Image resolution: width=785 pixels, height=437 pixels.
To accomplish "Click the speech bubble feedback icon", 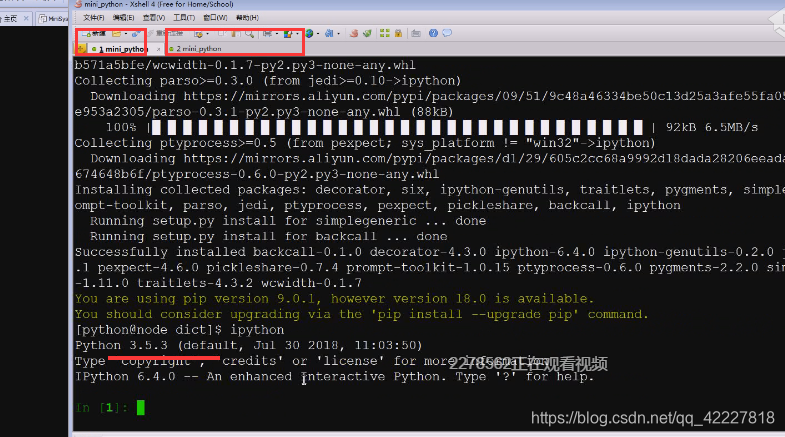I will pyautogui.click(x=447, y=33).
